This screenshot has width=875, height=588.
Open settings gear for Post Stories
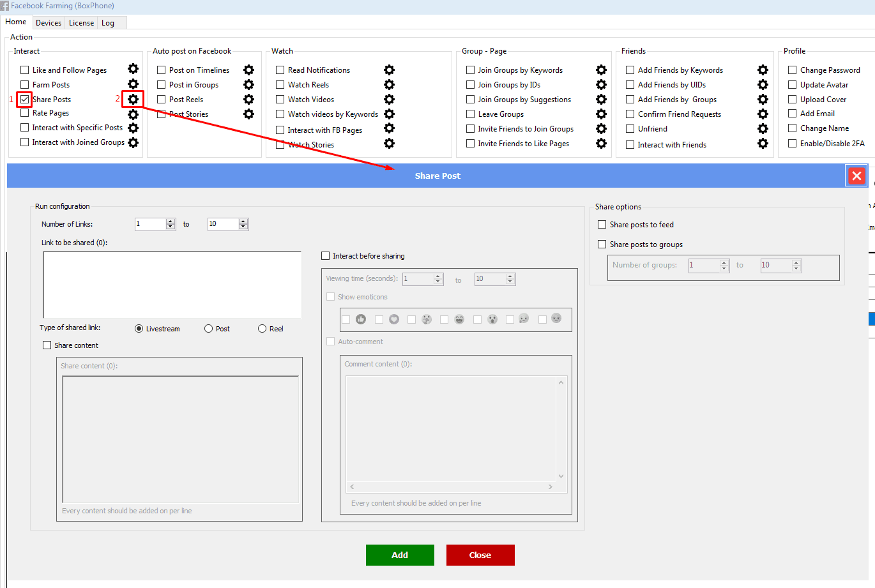[248, 114]
